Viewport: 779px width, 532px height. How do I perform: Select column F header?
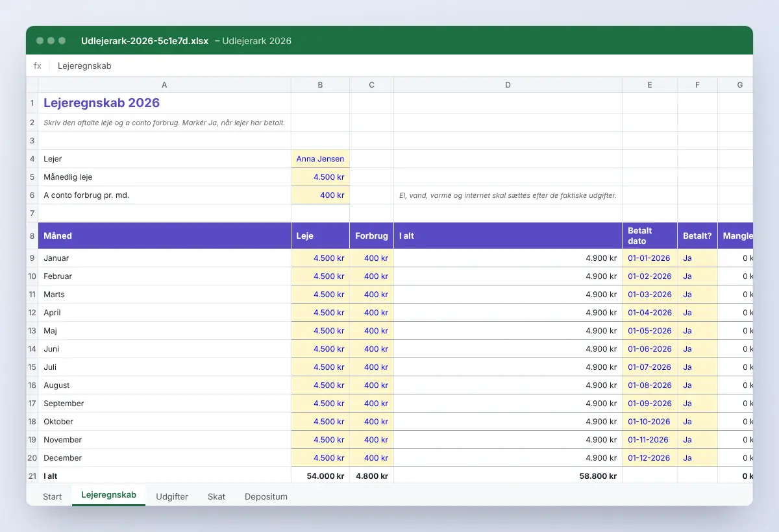point(697,85)
